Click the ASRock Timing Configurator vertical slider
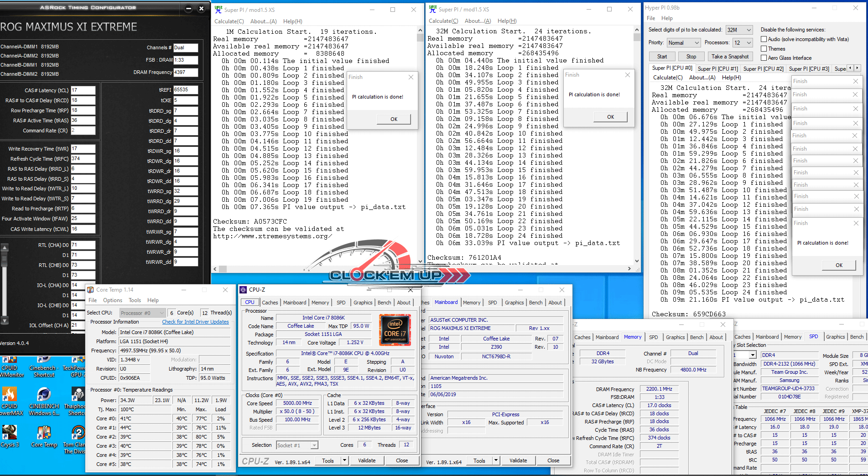 click(x=5, y=283)
